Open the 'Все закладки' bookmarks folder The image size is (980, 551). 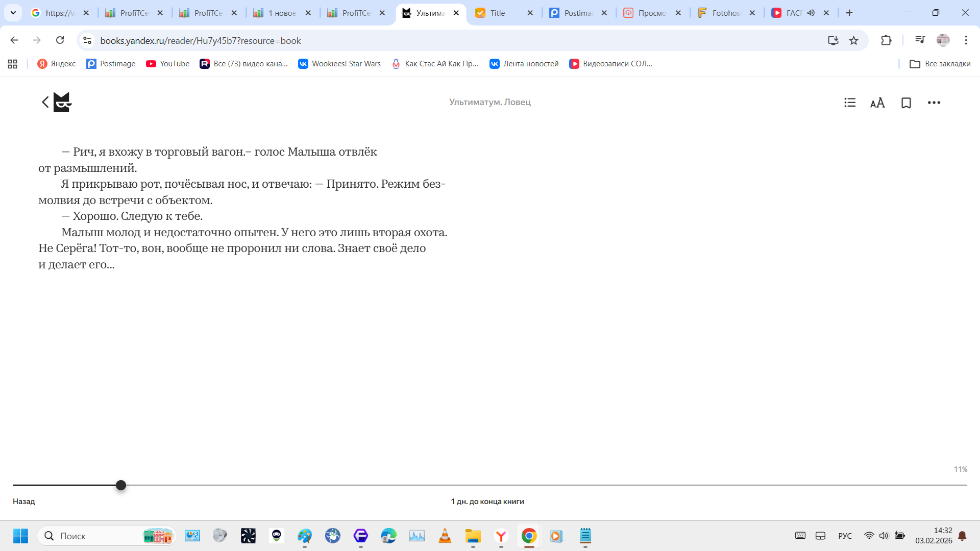point(940,64)
